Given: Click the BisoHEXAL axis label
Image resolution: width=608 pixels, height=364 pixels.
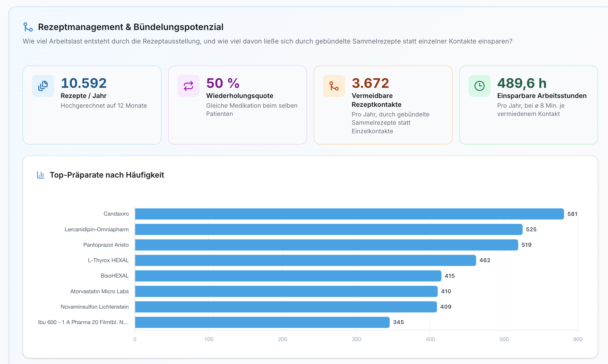Looking at the screenshot, I should pyautogui.click(x=115, y=276).
